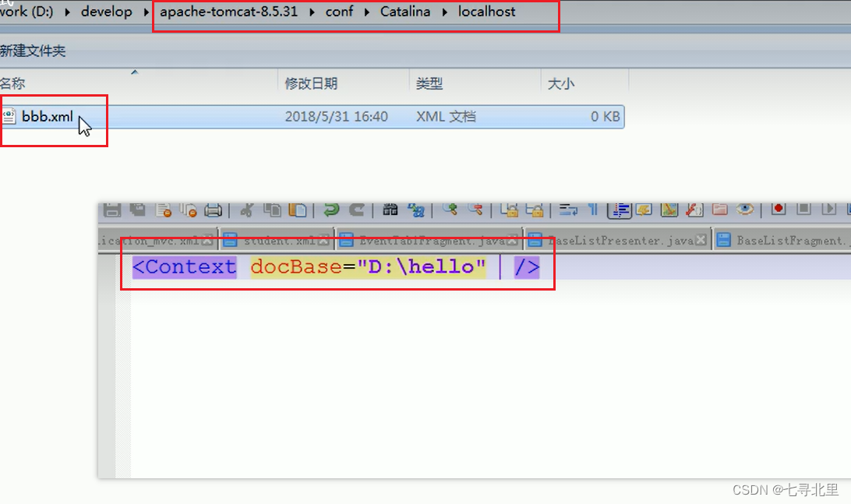Click the XML 文档 type cell
The height and width of the screenshot is (504, 851).
tap(446, 117)
